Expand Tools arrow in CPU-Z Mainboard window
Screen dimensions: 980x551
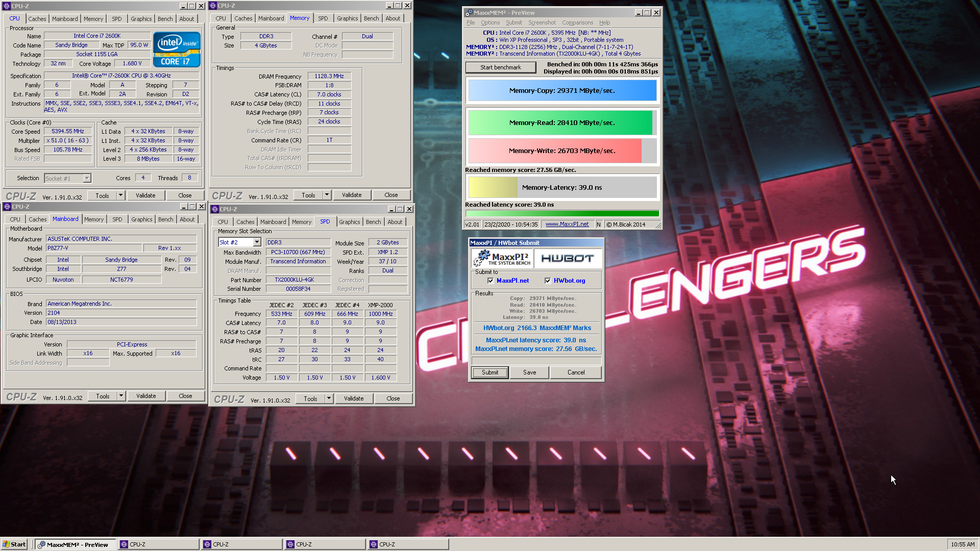pyautogui.click(x=121, y=396)
